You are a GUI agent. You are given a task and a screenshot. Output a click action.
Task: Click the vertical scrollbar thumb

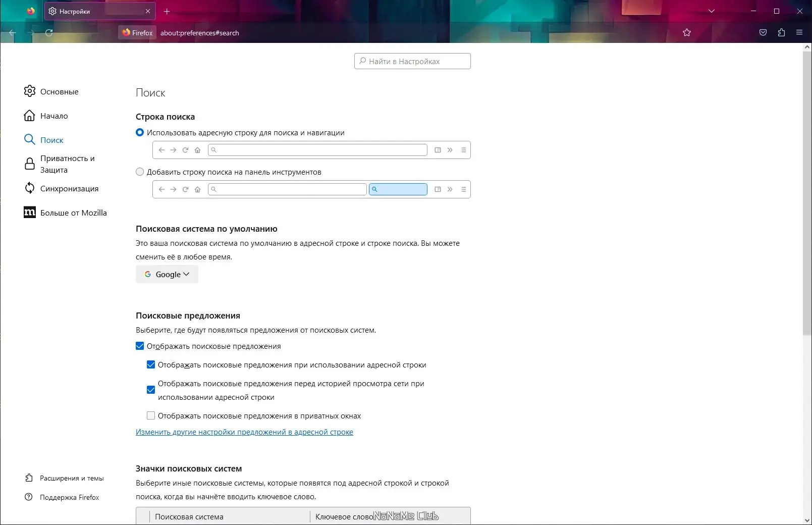tap(807, 193)
